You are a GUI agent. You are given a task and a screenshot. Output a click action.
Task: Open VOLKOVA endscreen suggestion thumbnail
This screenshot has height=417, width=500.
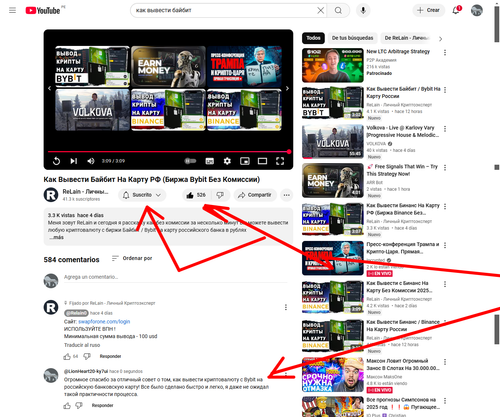(x=92, y=110)
